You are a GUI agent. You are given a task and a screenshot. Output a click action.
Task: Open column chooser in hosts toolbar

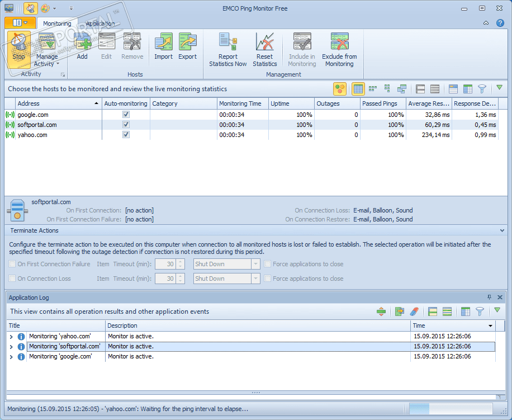tap(468, 89)
